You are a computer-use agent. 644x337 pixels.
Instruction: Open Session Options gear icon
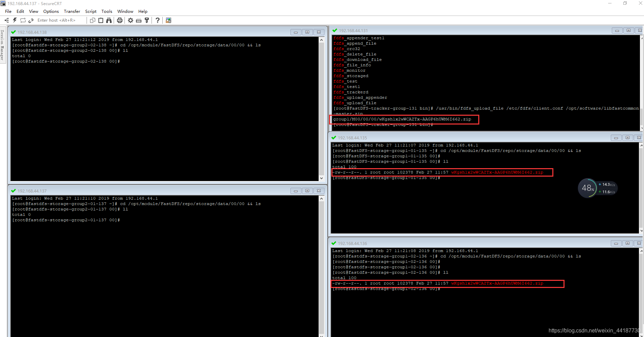tap(131, 20)
